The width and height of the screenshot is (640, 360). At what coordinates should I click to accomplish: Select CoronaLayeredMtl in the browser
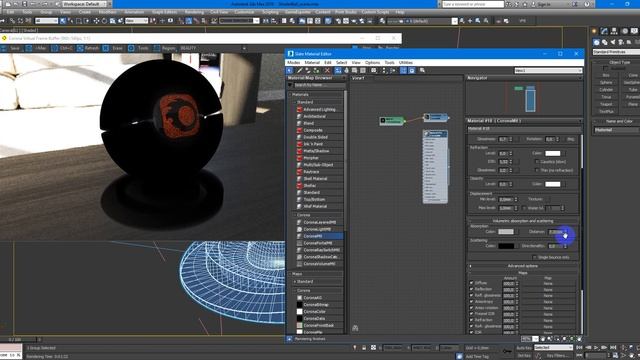coord(319,222)
